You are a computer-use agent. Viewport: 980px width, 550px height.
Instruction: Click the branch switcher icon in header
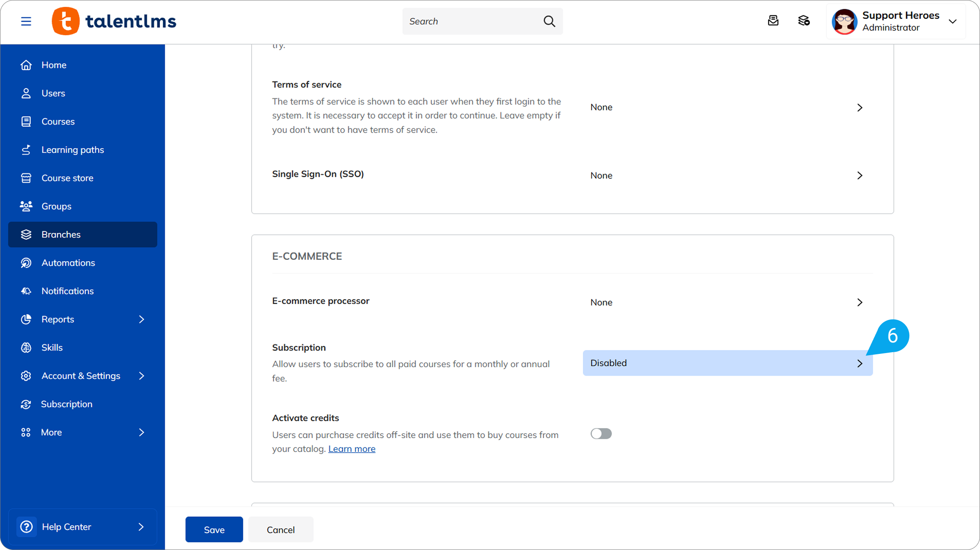point(804,20)
